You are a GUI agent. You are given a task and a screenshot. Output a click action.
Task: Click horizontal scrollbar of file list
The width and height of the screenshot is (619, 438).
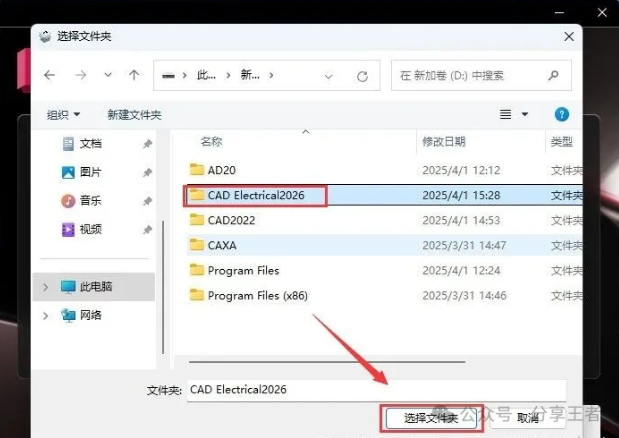pyautogui.click(x=327, y=361)
